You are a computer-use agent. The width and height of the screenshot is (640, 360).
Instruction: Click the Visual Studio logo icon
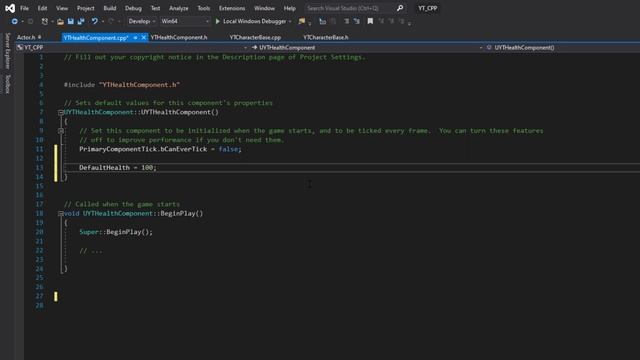click(x=10, y=8)
